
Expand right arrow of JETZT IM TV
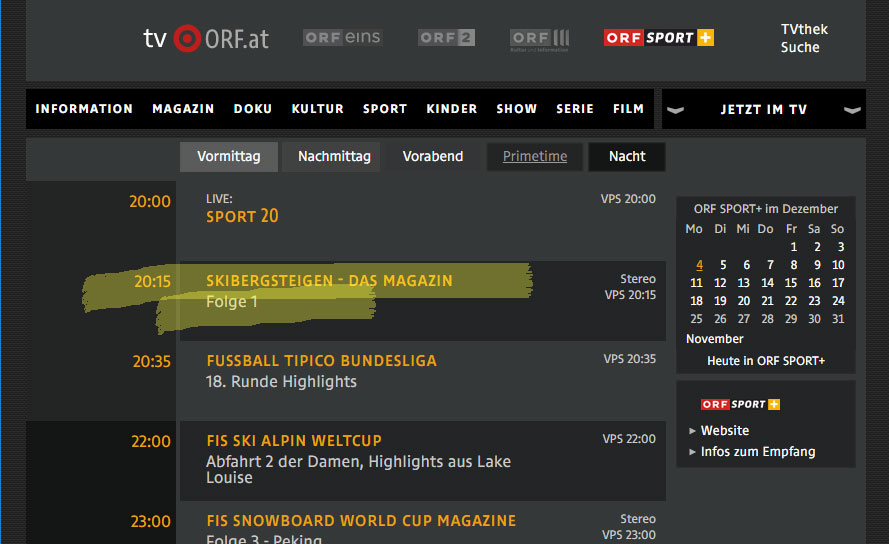pyautogui.click(x=852, y=109)
